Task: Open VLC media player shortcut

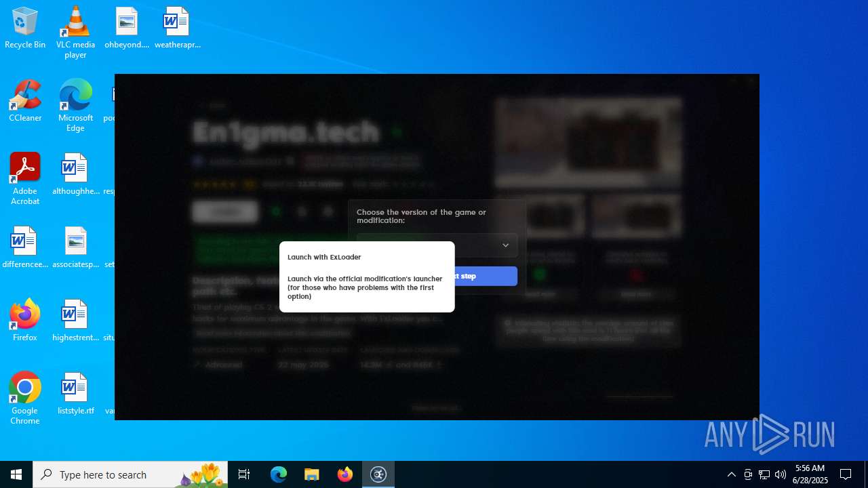Action: pos(75,33)
